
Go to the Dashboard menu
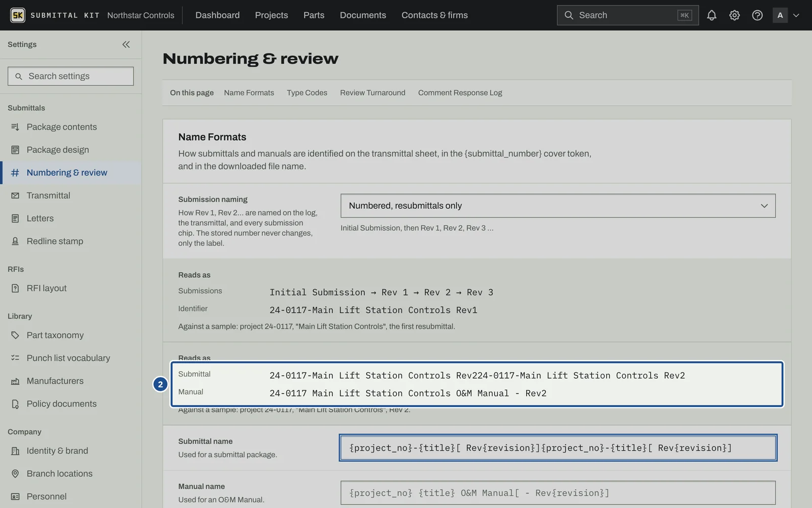pos(217,15)
